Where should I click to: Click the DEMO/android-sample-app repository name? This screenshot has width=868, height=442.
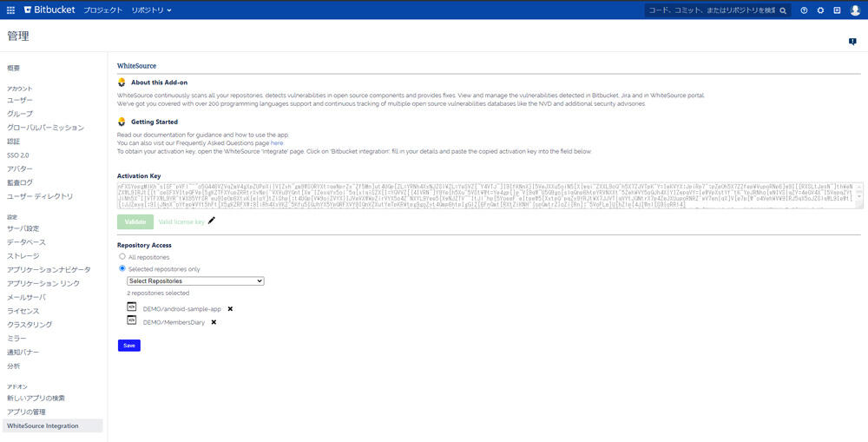pyautogui.click(x=182, y=309)
